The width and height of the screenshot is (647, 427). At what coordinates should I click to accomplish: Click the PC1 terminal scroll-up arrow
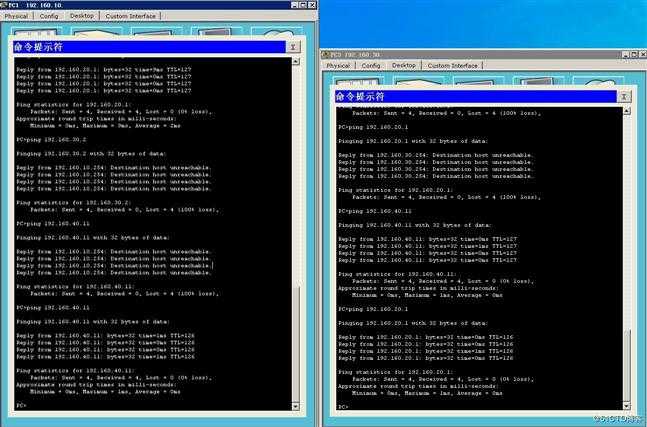[x=295, y=61]
